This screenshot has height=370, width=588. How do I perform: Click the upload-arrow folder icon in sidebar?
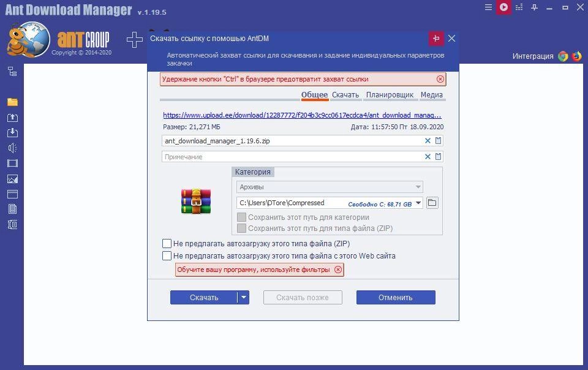click(x=12, y=118)
